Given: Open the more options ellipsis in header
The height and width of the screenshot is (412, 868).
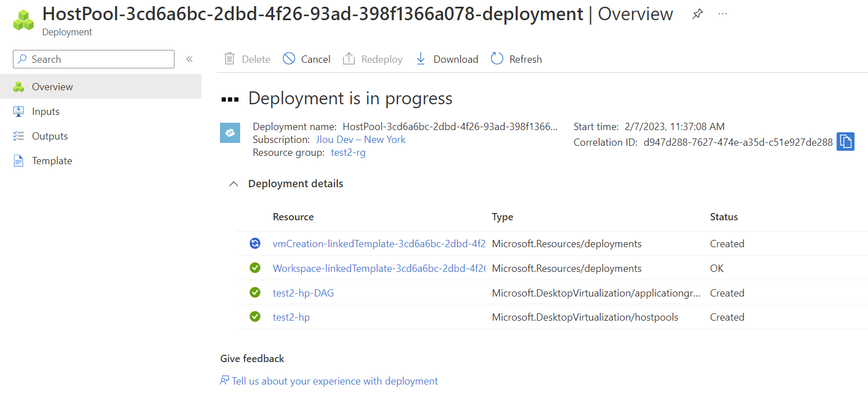Looking at the screenshot, I should [x=723, y=14].
